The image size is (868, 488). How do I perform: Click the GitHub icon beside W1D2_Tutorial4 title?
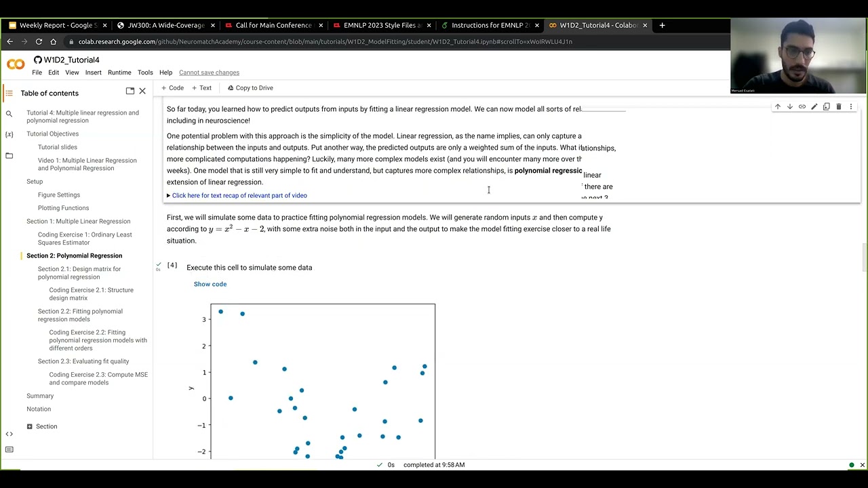[38, 60]
